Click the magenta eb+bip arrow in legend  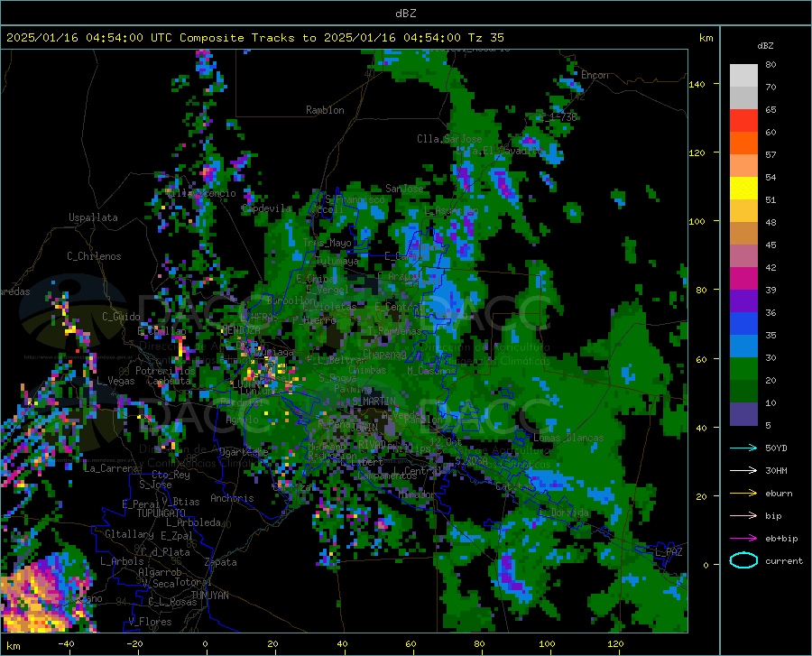pyautogui.click(x=743, y=539)
